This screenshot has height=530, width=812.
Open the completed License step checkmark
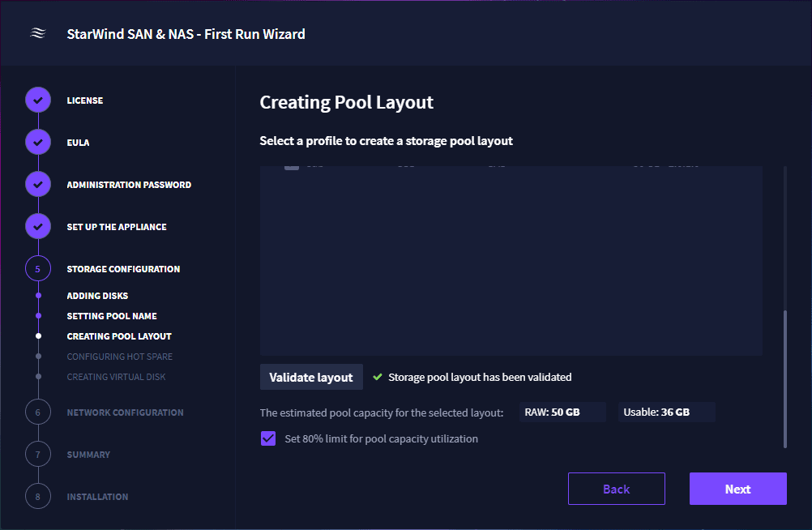coord(38,100)
